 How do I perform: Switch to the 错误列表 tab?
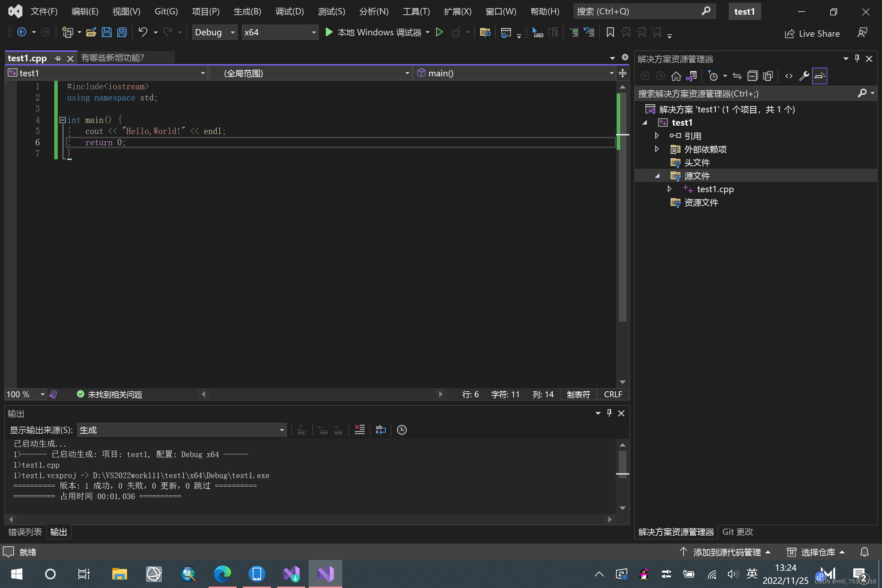[x=25, y=532]
